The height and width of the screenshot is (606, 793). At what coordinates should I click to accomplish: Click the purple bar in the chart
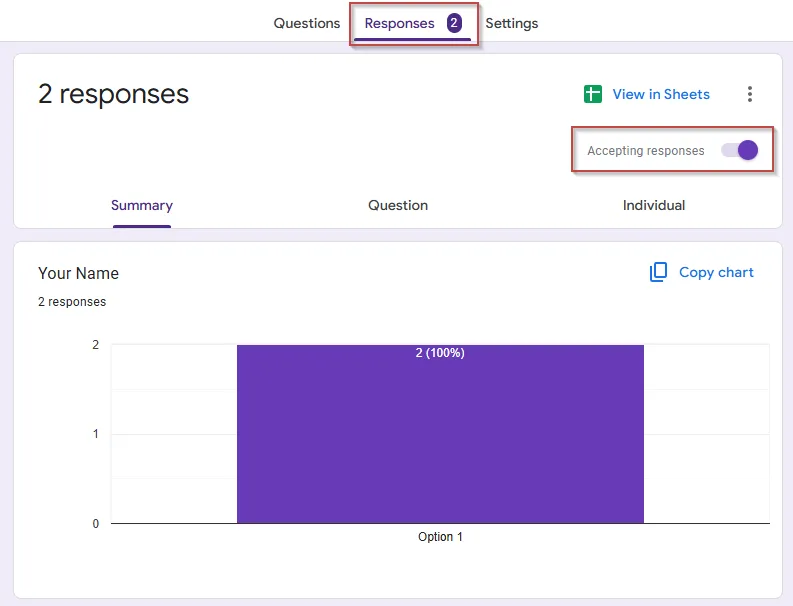pos(440,440)
